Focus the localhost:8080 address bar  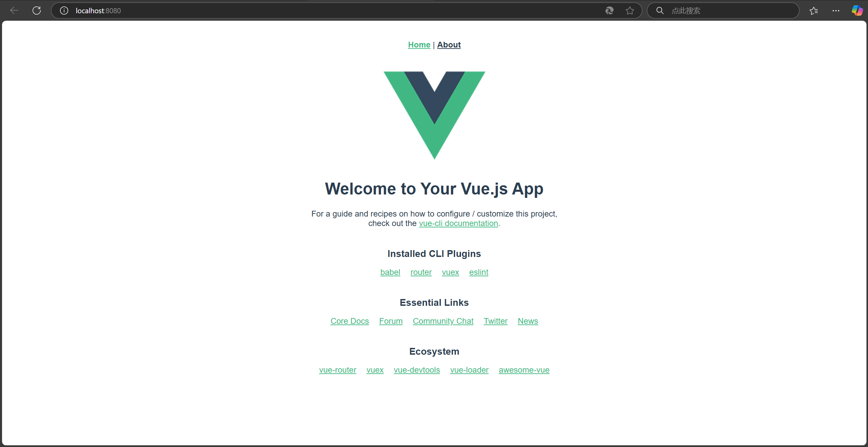point(305,11)
